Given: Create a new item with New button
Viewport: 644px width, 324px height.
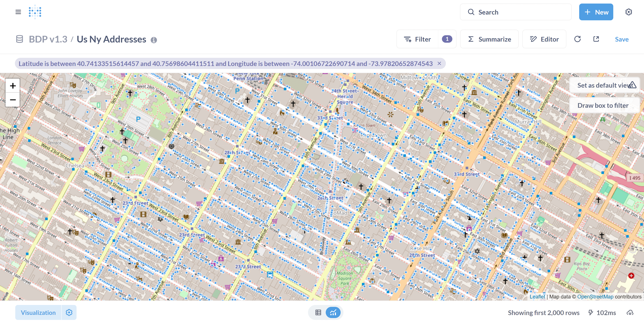Looking at the screenshot, I should [596, 12].
